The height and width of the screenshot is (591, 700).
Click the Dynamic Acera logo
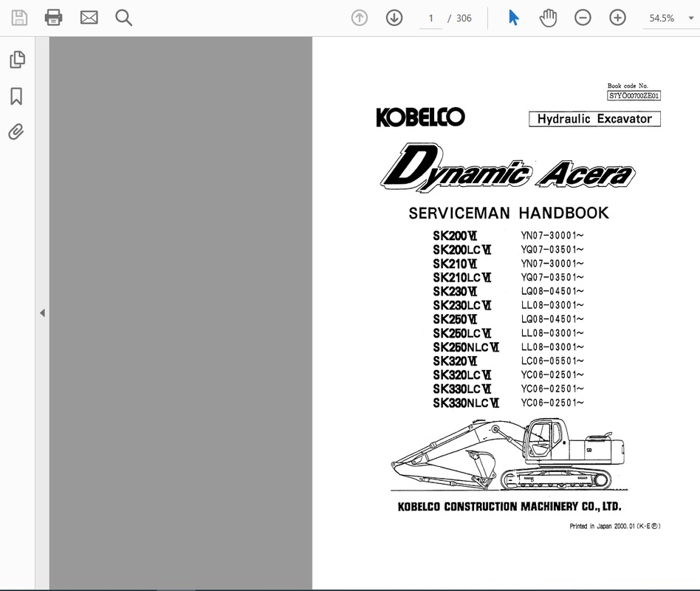[507, 168]
